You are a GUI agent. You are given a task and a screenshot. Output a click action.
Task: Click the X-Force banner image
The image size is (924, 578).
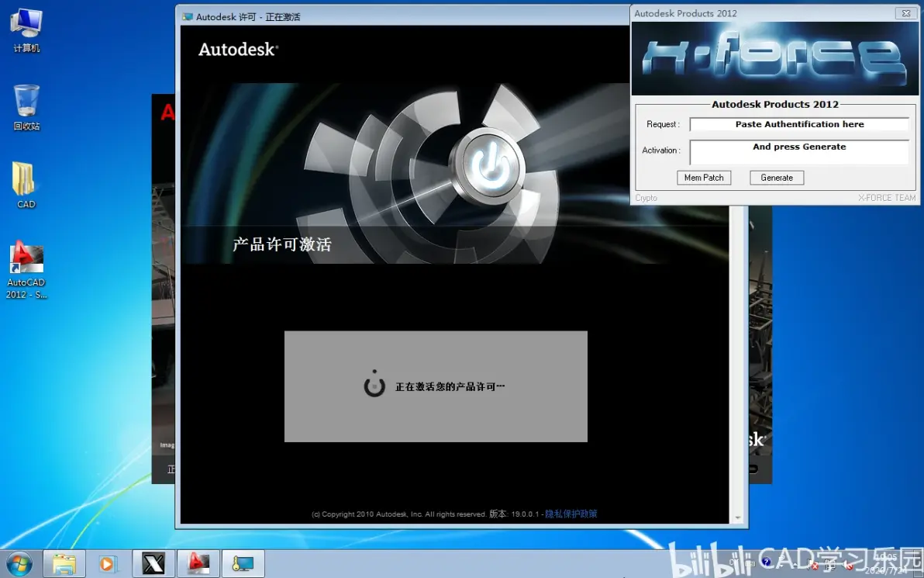[775, 58]
